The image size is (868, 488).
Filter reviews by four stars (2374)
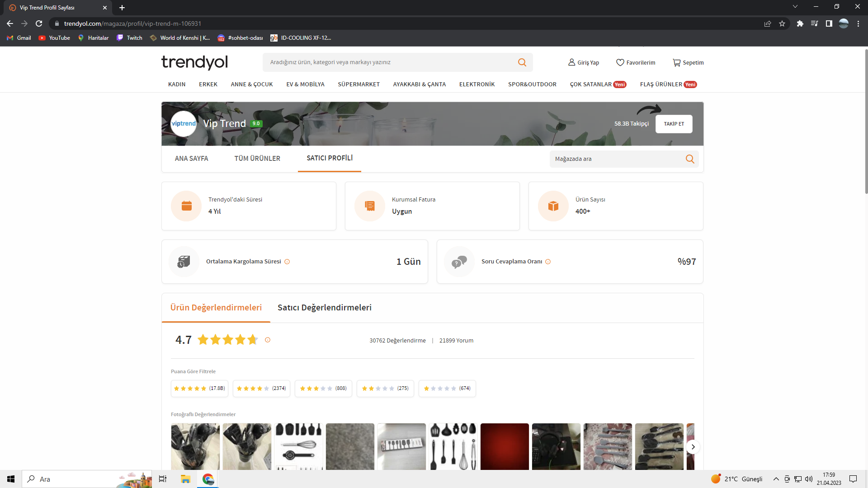(x=261, y=389)
